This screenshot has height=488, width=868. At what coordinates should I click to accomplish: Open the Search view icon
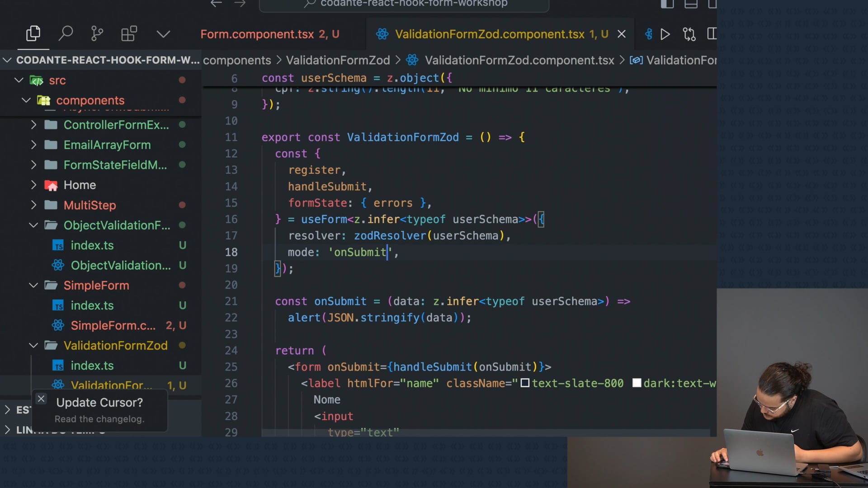coord(66,34)
